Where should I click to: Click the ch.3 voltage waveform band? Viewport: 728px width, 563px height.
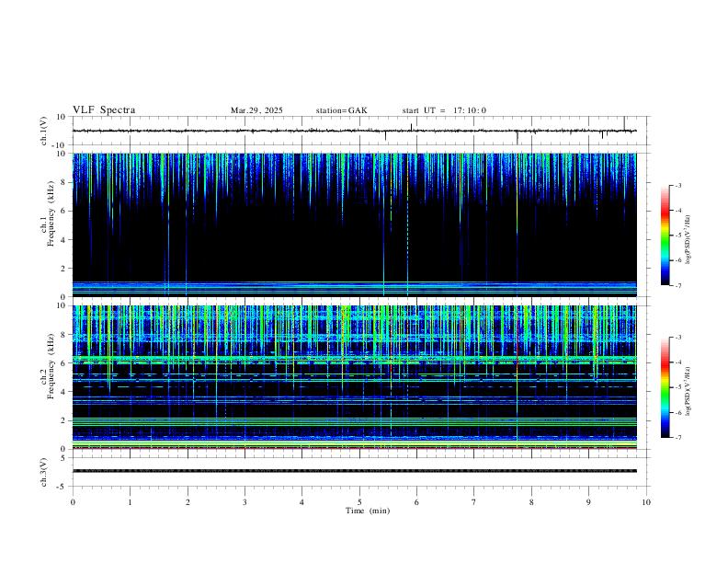click(x=355, y=471)
